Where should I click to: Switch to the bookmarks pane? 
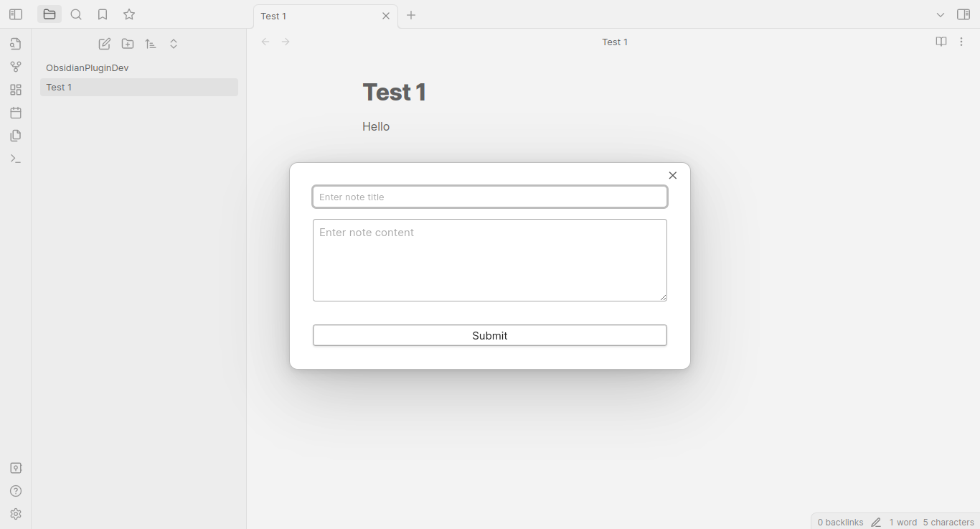pos(103,14)
